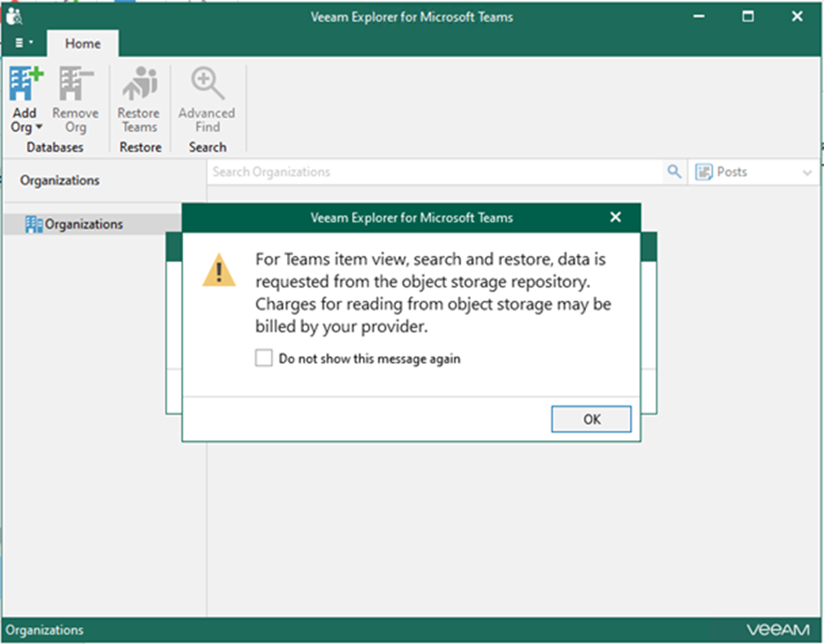The width and height of the screenshot is (824, 644).
Task: Click the search magnifier icon
Action: click(674, 172)
